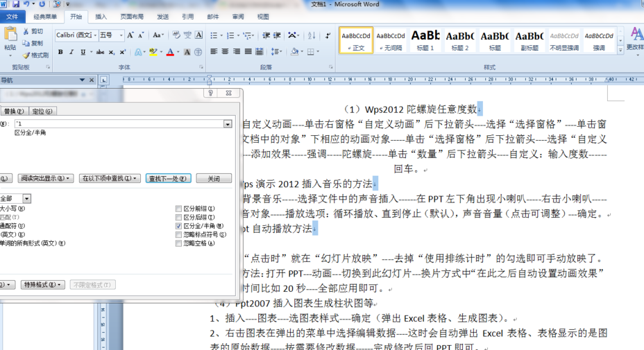Switch to the 页面布局 tab

click(x=132, y=17)
